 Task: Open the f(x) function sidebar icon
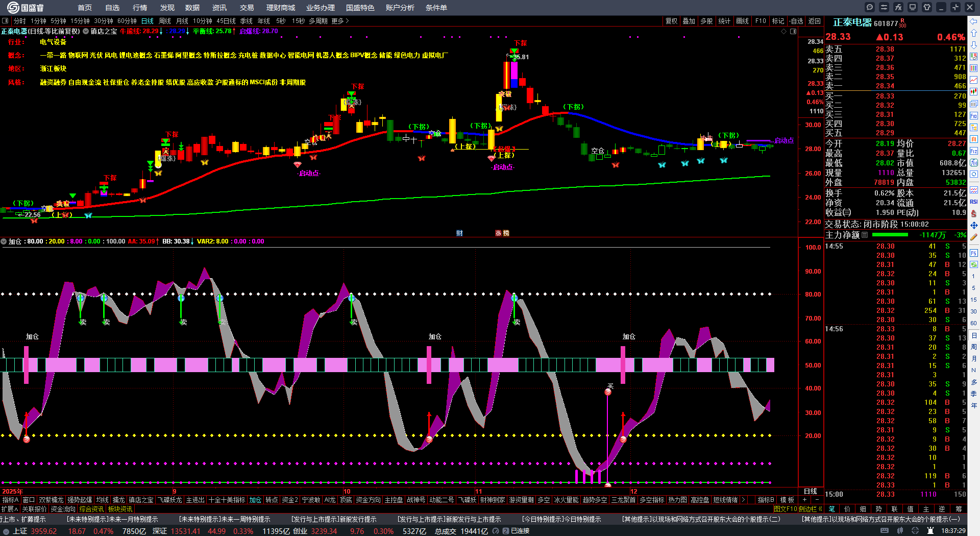pyautogui.click(x=974, y=163)
